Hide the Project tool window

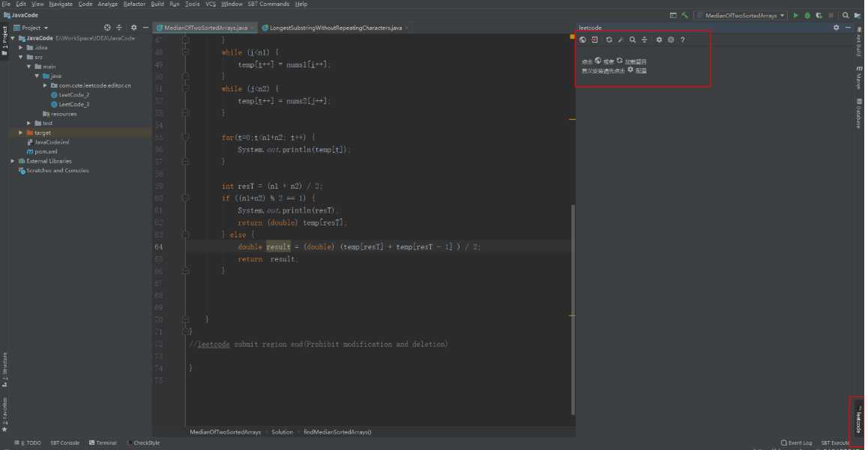click(x=145, y=28)
